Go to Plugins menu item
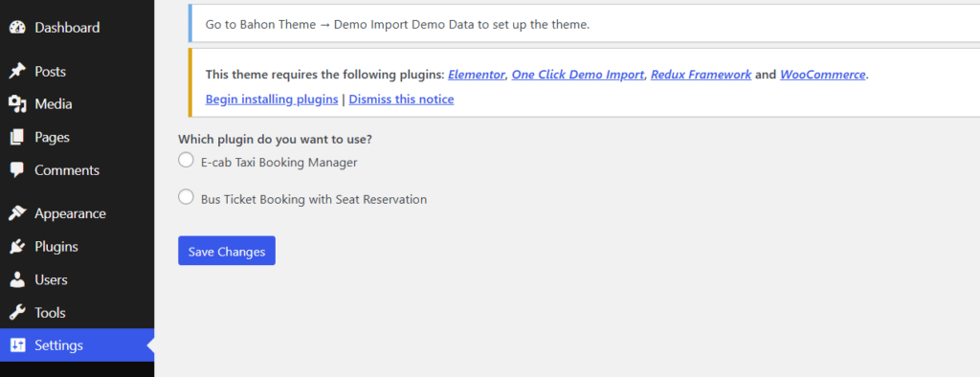980x377 pixels. (77, 246)
